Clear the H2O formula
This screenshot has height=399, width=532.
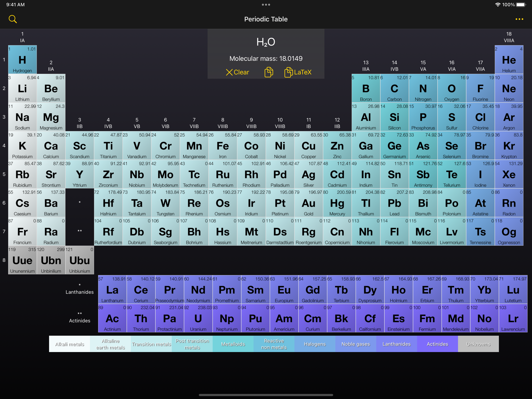(x=237, y=72)
